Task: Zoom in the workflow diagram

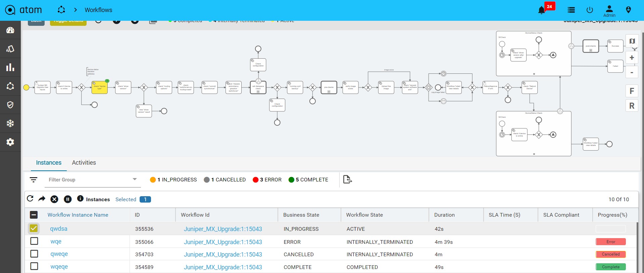Action: [632, 57]
